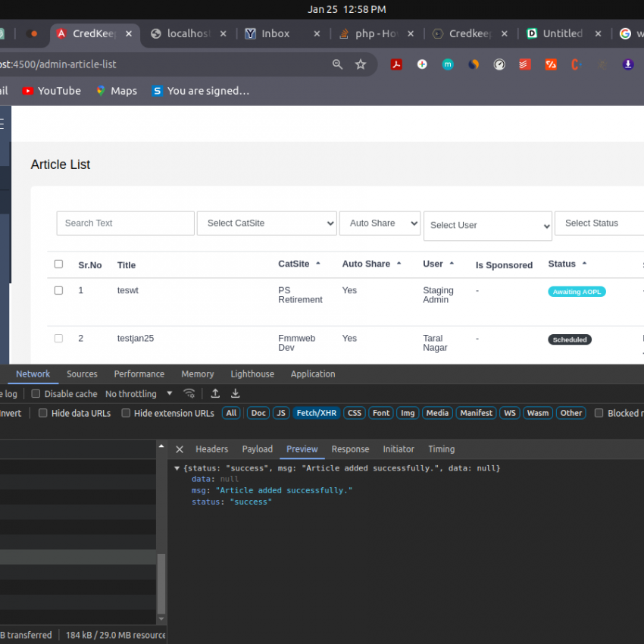Click the Export HAR download arrow icon

(x=235, y=393)
